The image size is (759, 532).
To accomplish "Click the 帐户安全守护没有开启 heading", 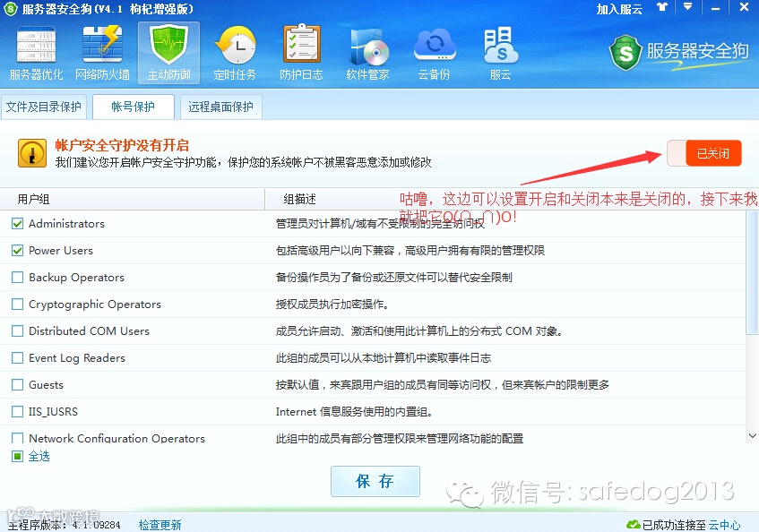I will (x=122, y=145).
